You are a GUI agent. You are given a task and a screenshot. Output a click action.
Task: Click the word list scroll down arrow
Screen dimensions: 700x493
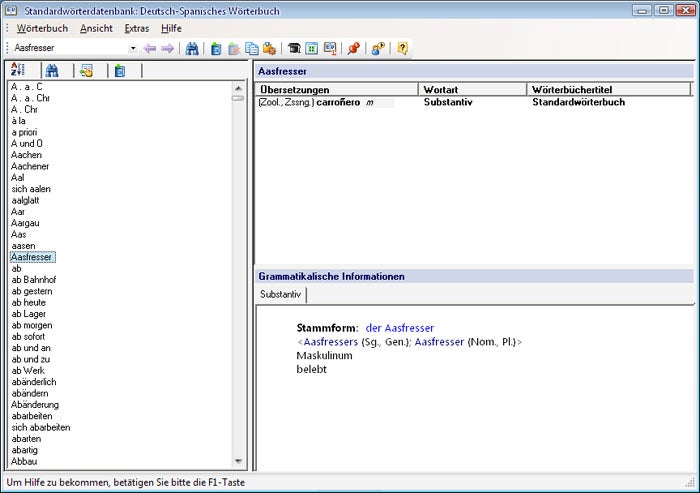tap(238, 461)
